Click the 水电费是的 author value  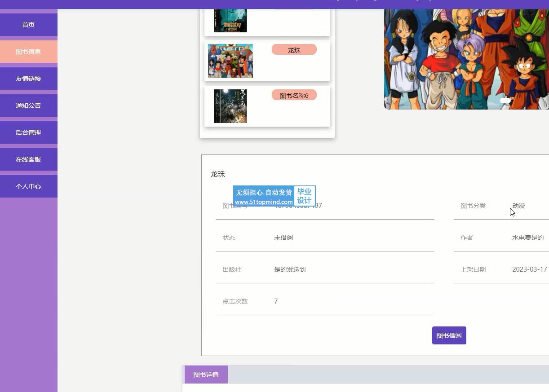tap(528, 238)
